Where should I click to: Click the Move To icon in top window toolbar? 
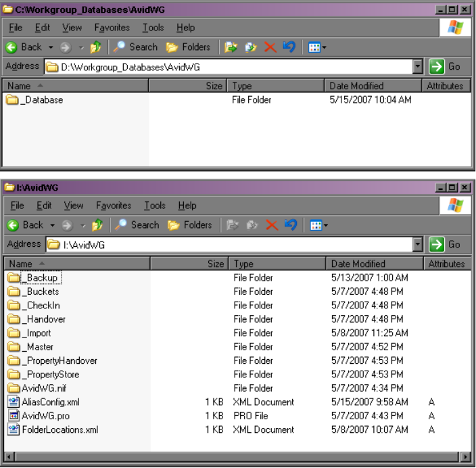231,47
